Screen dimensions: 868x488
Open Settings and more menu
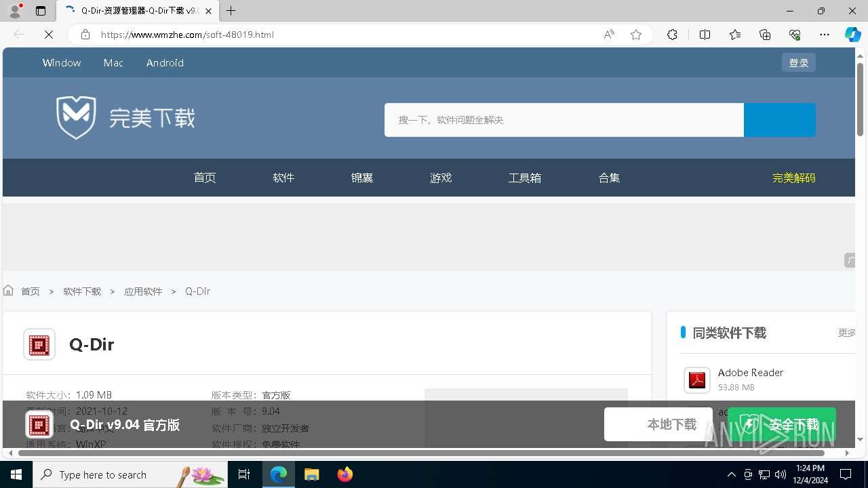coord(825,35)
